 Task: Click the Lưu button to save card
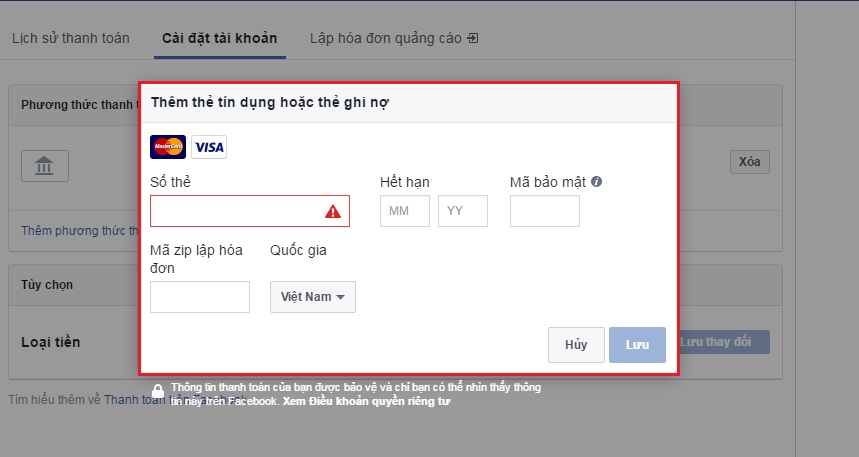(x=637, y=344)
